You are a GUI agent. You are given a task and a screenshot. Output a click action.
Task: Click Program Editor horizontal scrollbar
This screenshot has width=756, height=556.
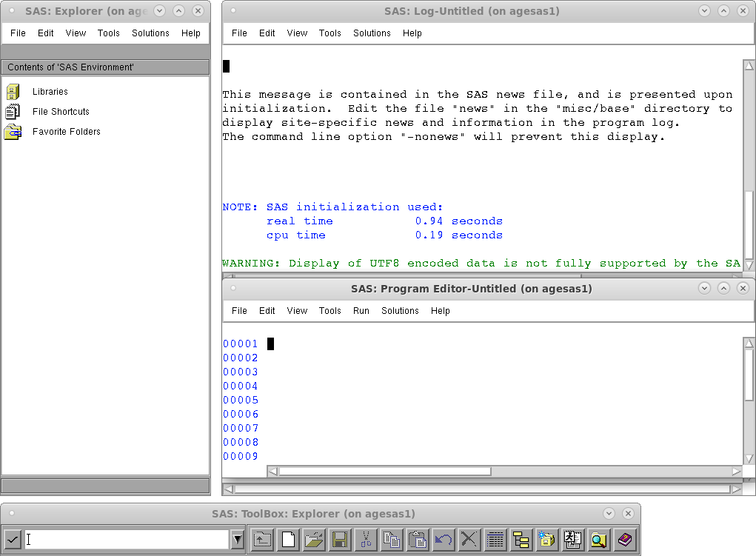pyautogui.click(x=385, y=472)
